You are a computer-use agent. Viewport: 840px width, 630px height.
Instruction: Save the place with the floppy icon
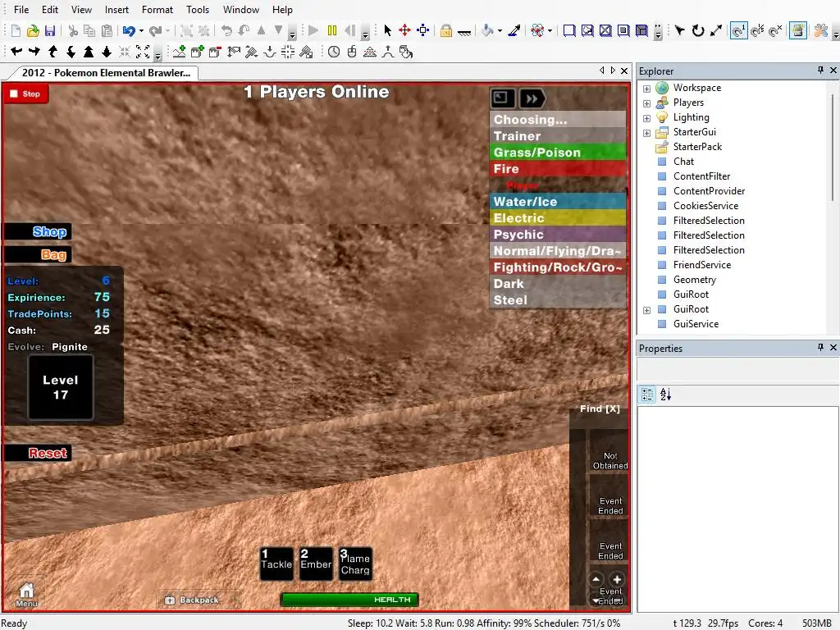pos(50,30)
